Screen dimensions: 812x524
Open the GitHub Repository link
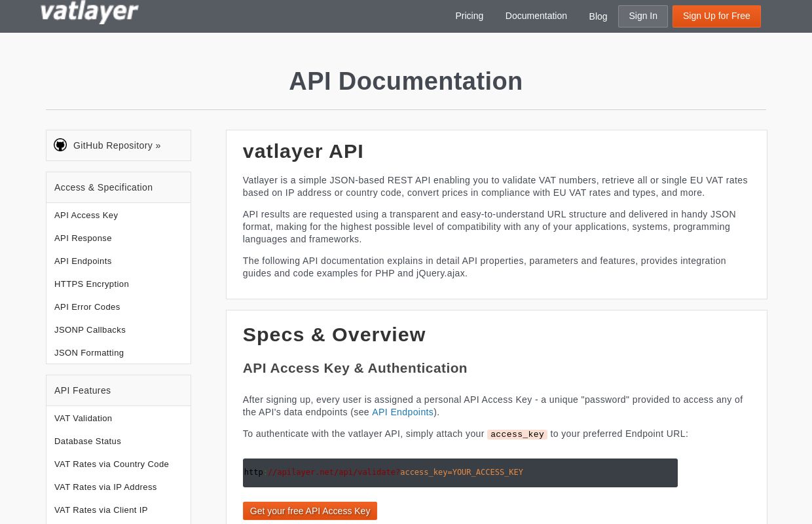[x=117, y=145]
